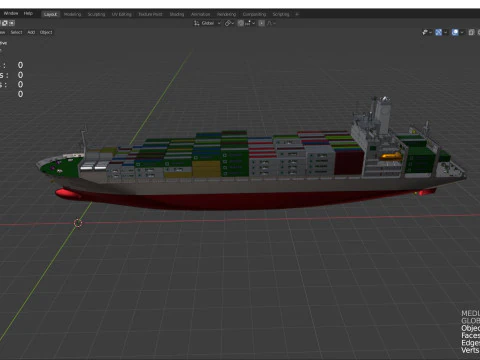Click the Subtract selection mode icon
Viewport: 480px width, 360px height.
point(12,23)
